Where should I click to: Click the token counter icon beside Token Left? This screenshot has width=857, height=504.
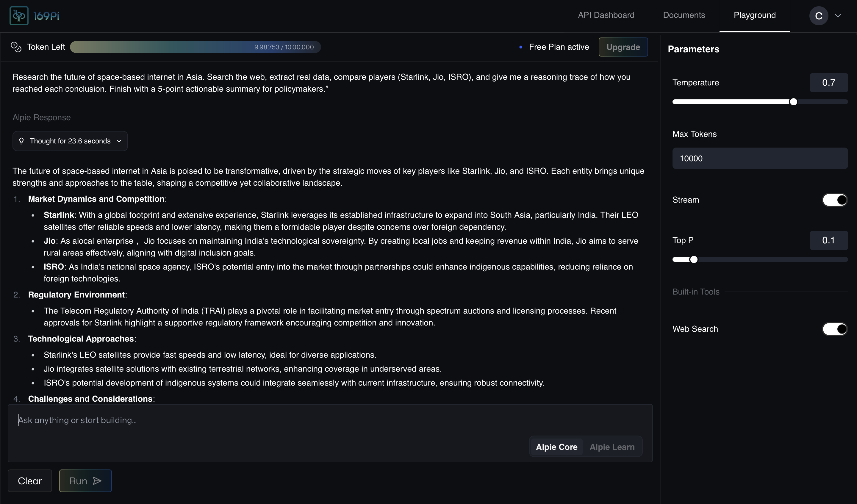pos(16,47)
